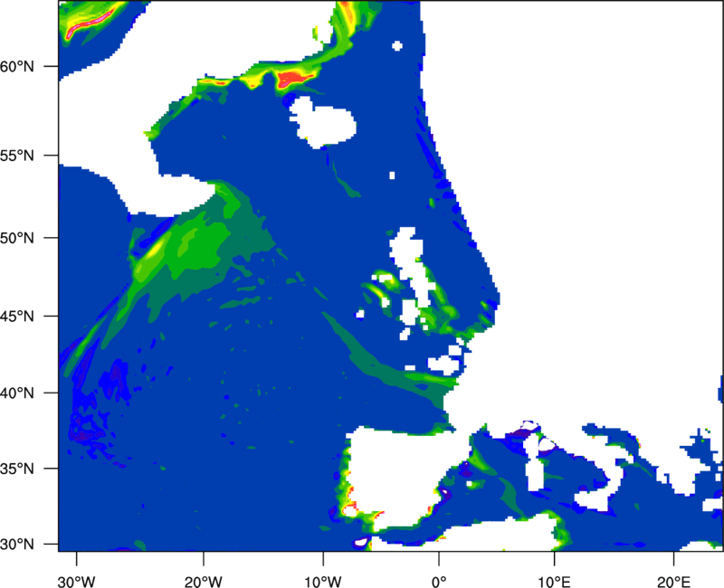The width and height of the screenshot is (724, 588).
Task: Click the 35°N latitude label
Action: coord(17,469)
